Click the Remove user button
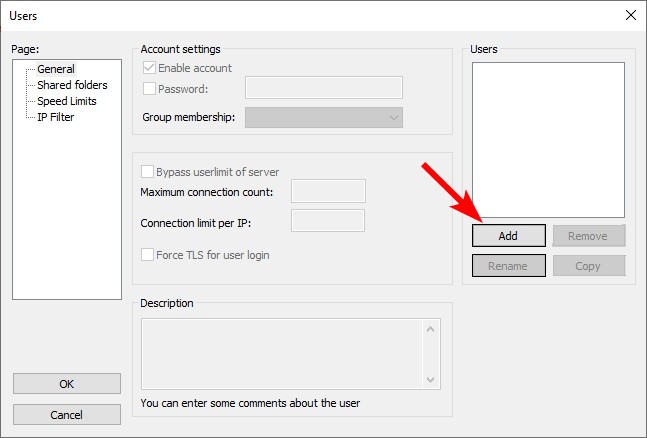Image resolution: width=647 pixels, height=438 pixels. [x=589, y=236]
